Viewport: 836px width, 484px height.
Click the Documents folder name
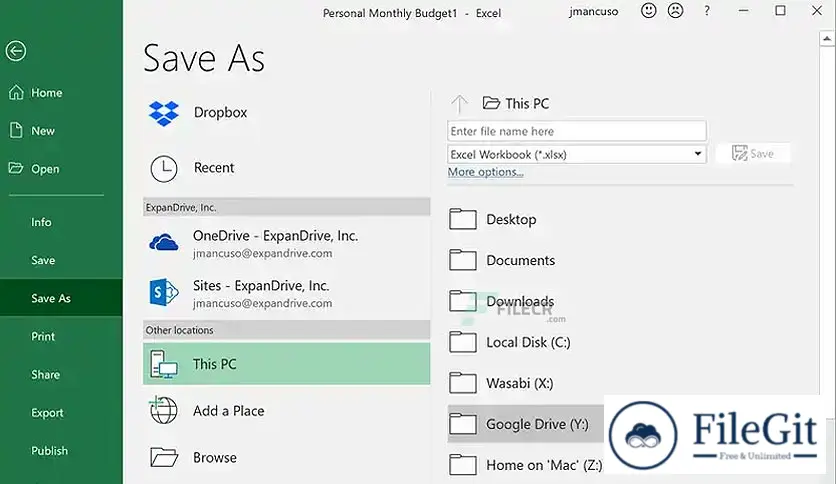click(520, 260)
